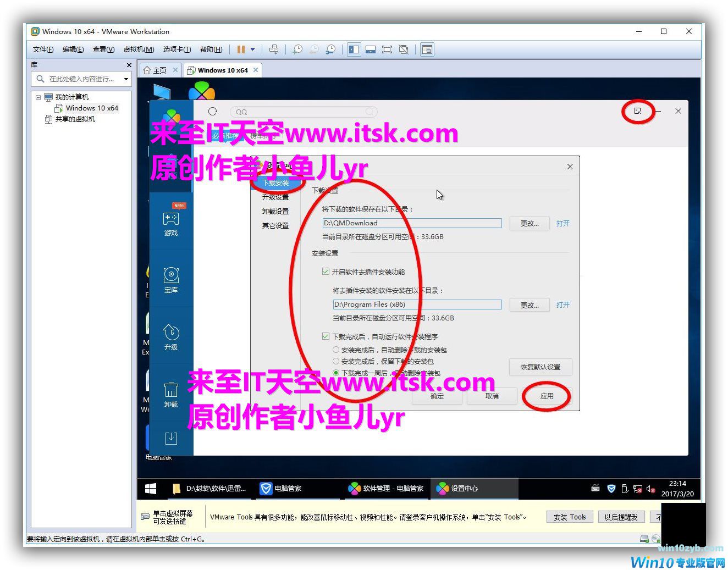Image resolution: width=728 pixels, height=570 pixels.
Task: Select 安装完成后，自动删除下载的安装包 radio option
Action: (336, 350)
